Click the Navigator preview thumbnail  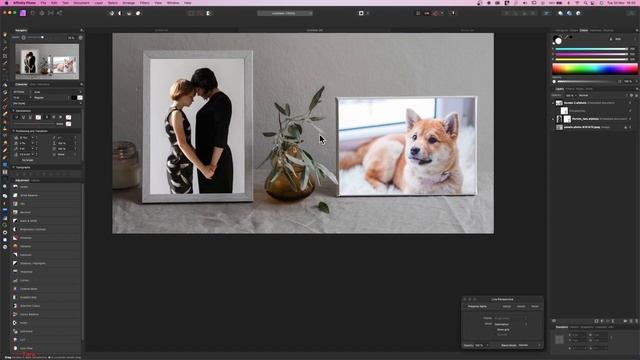pos(47,62)
